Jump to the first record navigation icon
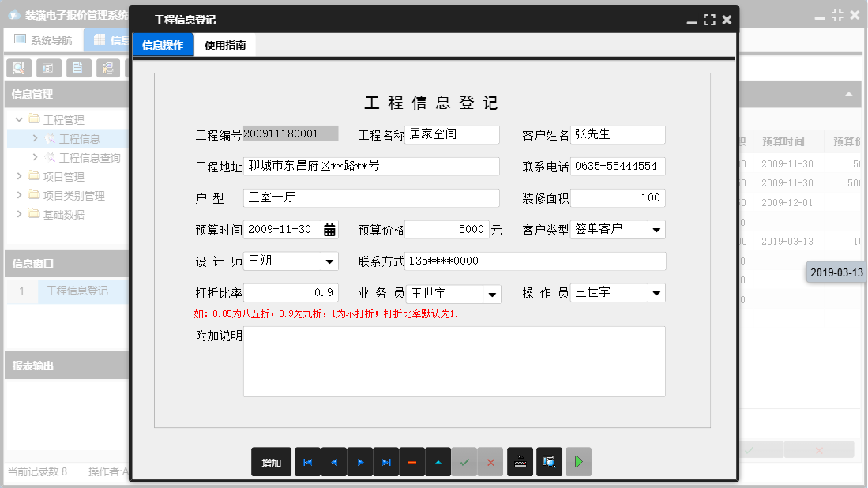This screenshot has height=488, width=868. pos(307,462)
